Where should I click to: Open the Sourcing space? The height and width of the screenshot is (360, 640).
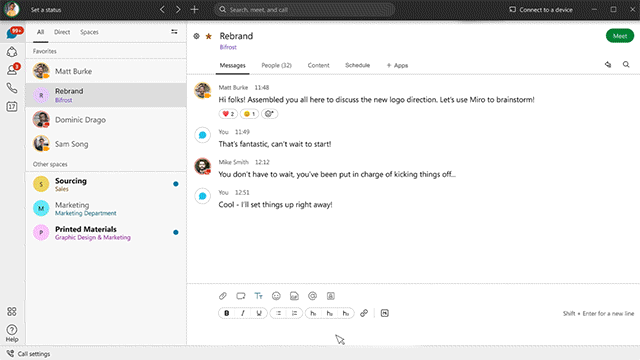pos(106,184)
